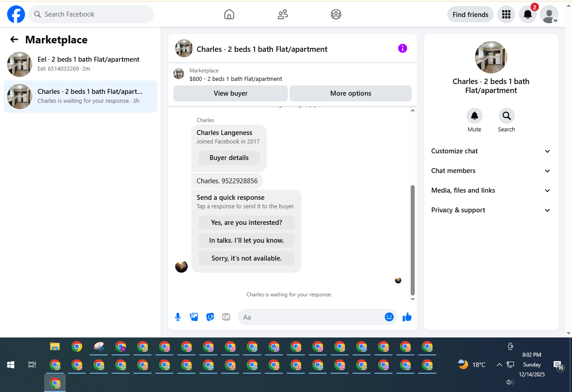Click the large listing photo in right panel
The width and height of the screenshot is (572, 392).
tap(491, 57)
